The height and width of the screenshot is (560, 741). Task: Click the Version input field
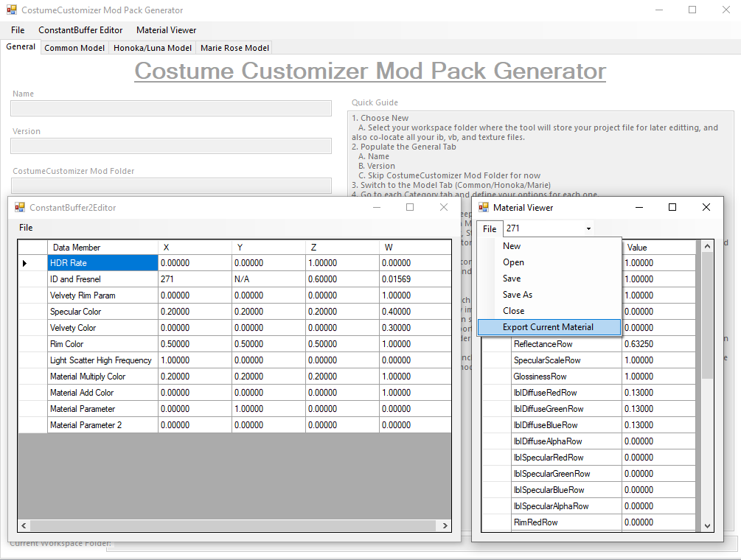point(171,146)
